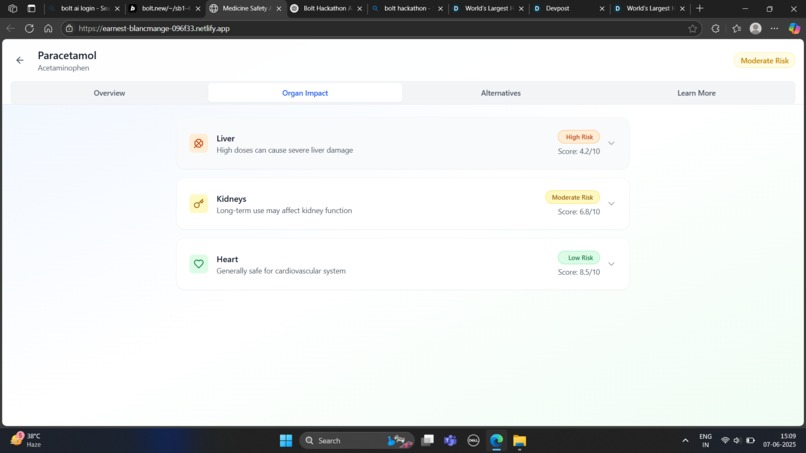Open the workspaces icon in the title bar
This screenshot has width=806, height=453.
click(13, 9)
